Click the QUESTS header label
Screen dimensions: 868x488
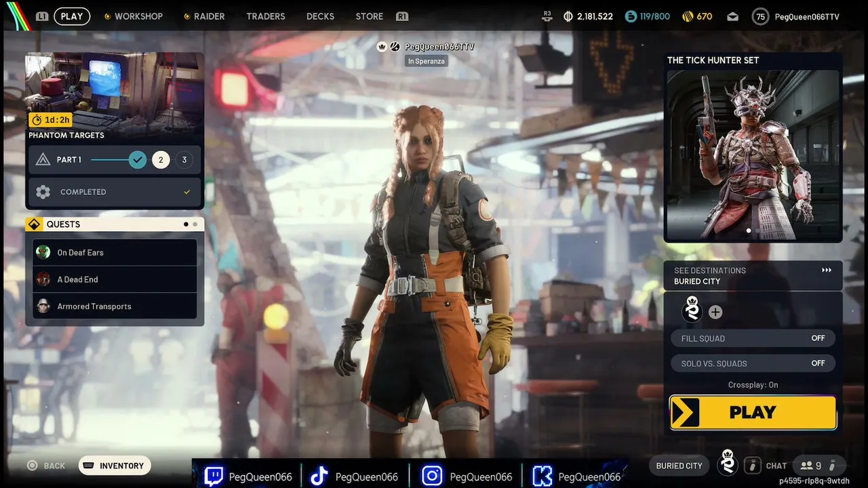63,224
